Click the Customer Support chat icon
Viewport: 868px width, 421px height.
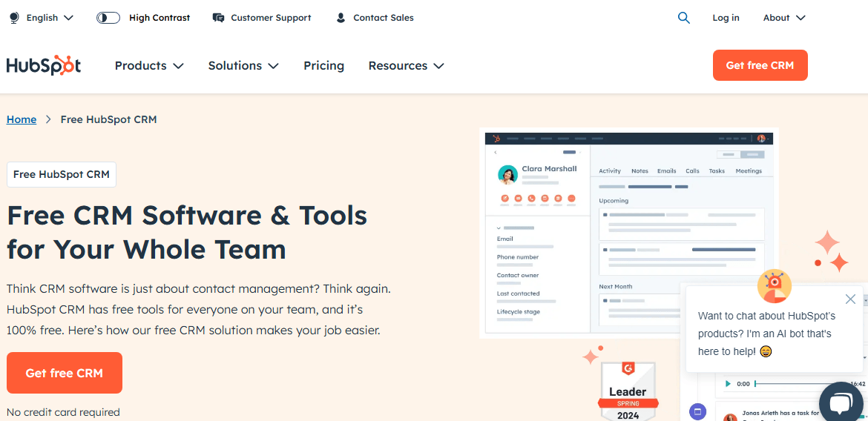click(218, 18)
